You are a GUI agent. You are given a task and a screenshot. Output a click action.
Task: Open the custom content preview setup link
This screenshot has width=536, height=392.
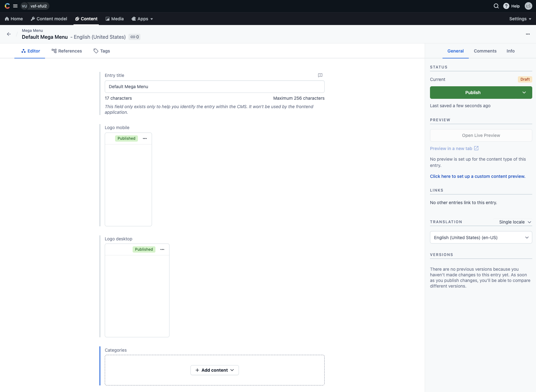[477, 176]
